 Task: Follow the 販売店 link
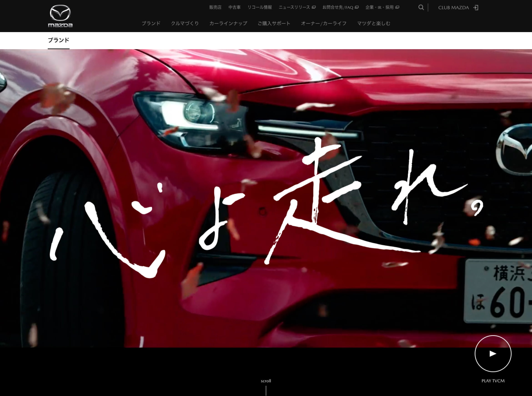point(215,7)
